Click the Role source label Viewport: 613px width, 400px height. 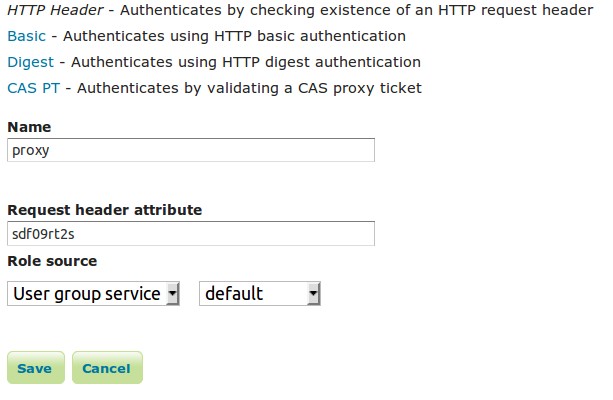coord(52,261)
